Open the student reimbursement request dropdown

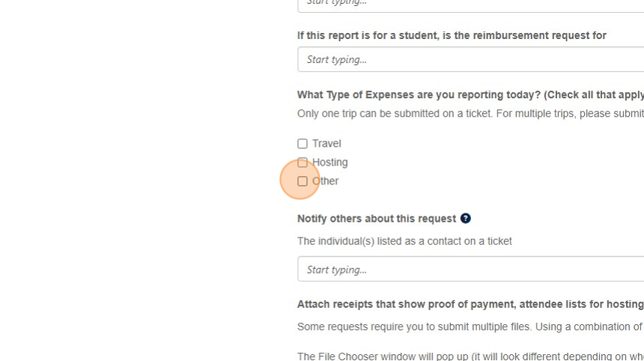click(x=470, y=59)
